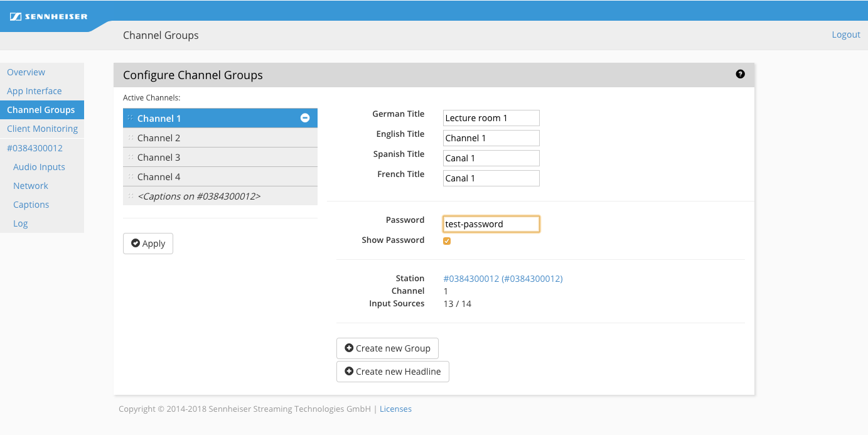Go to Client Monitoring in sidebar
Image resolution: width=868 pixels, height=435 pixels.
click(42, 129)
